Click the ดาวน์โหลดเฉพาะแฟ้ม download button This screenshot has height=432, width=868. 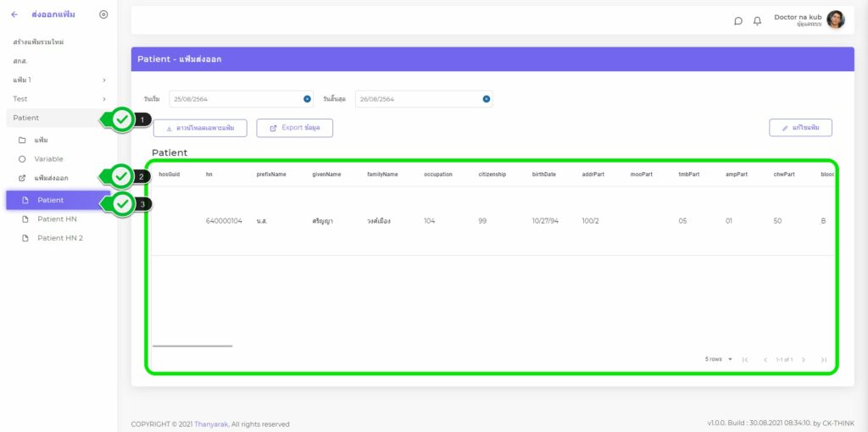coord(200,128)
